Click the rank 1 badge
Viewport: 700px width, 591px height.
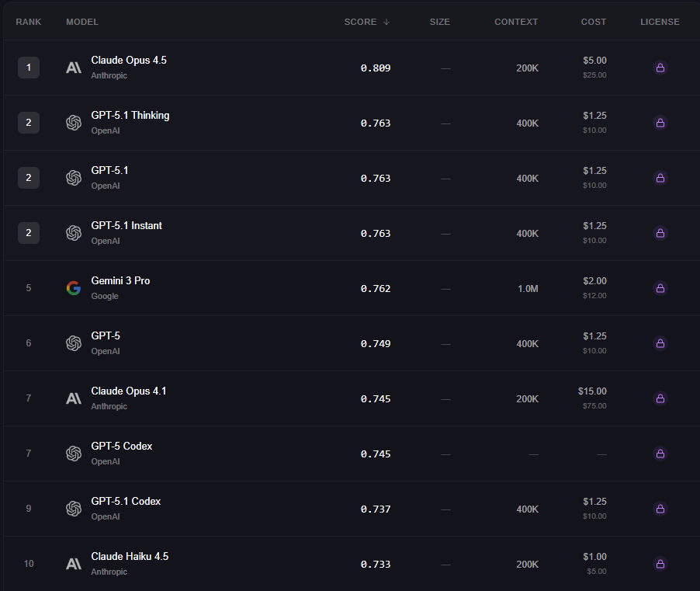coord(29,68)
